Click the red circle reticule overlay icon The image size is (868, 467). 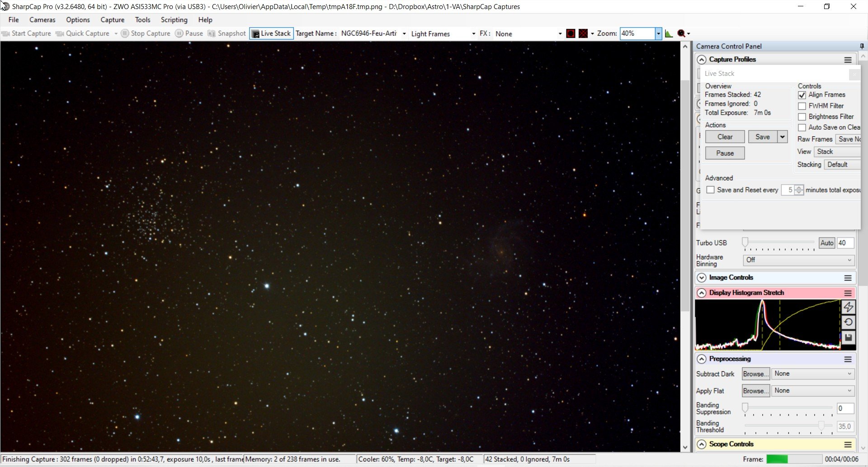pyautogui.click(x=571, y=33)
